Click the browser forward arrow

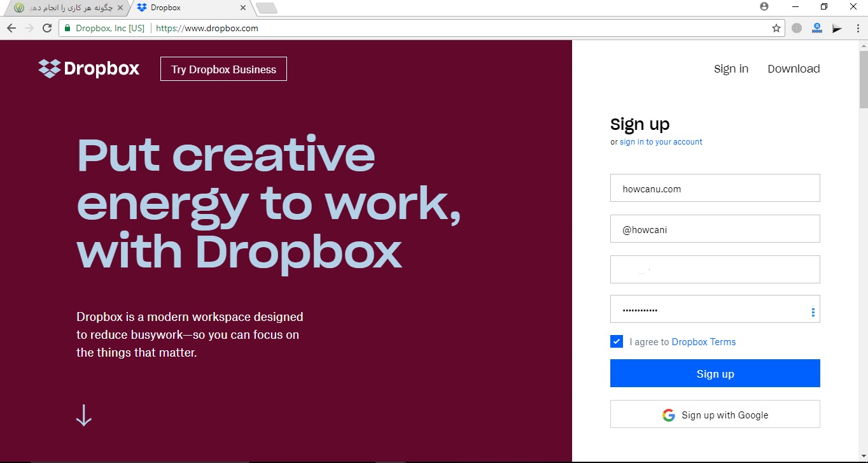29,28
